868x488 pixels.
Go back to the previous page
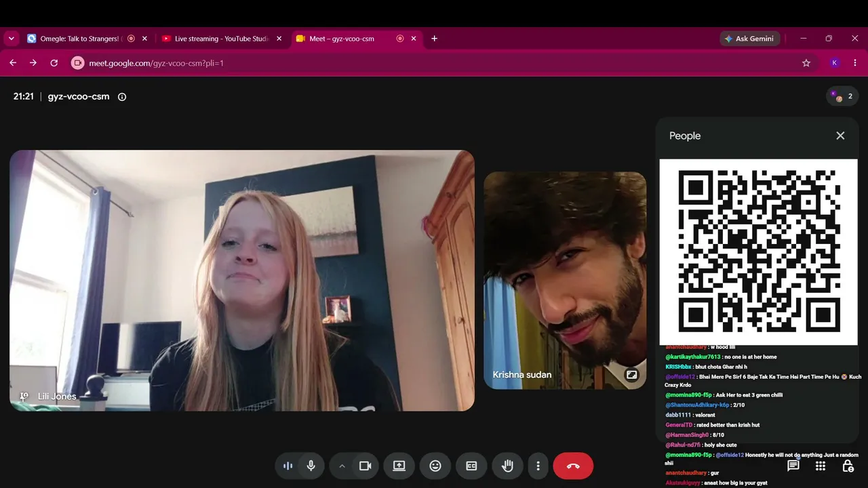pyautogui.click(x=13, y=63)
